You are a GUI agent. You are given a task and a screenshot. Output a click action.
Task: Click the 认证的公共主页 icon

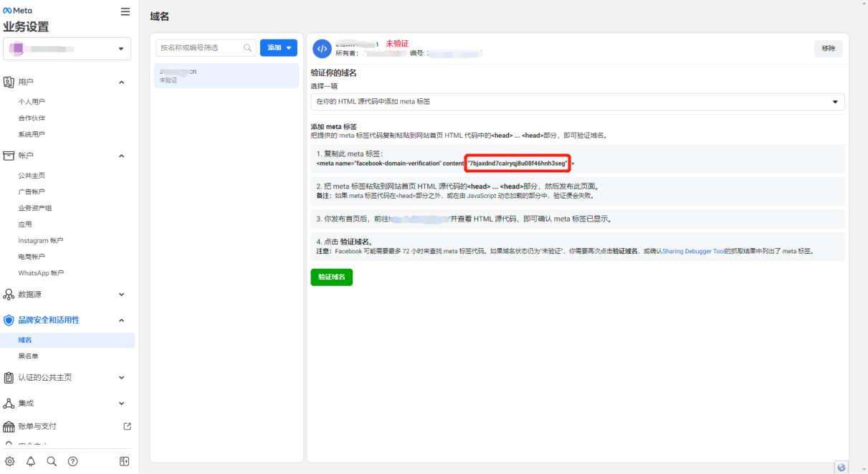click(x=9, y=378)
